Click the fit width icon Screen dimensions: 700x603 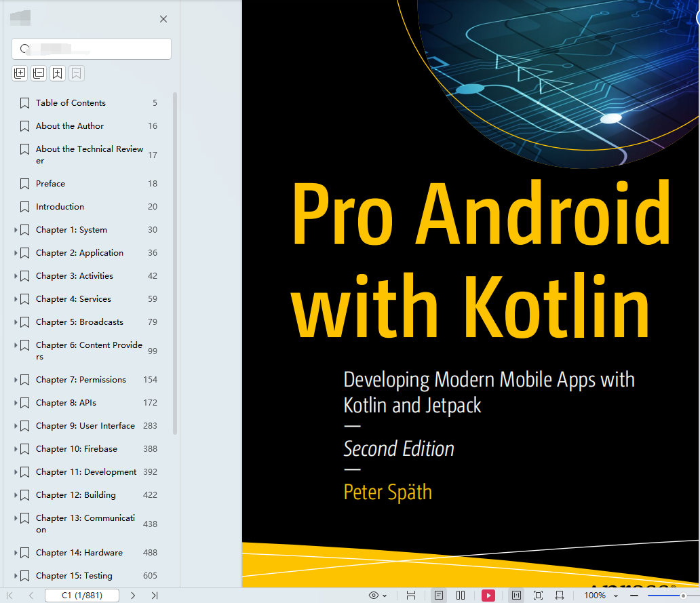tap(411, 596)
